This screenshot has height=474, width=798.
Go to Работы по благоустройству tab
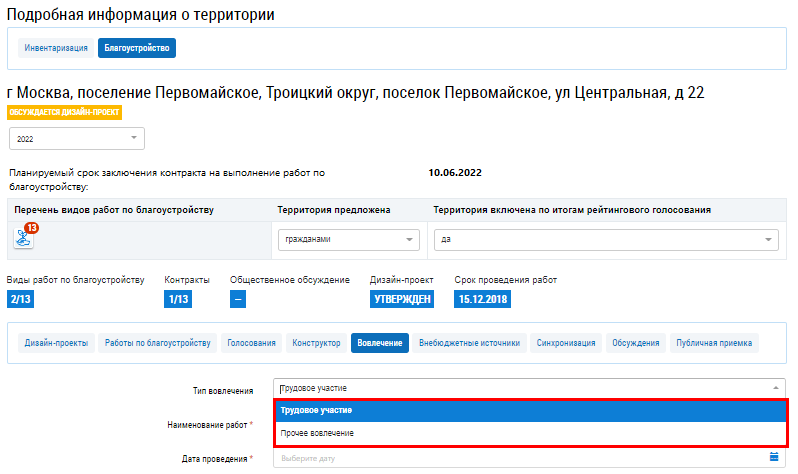coord(158,343)
